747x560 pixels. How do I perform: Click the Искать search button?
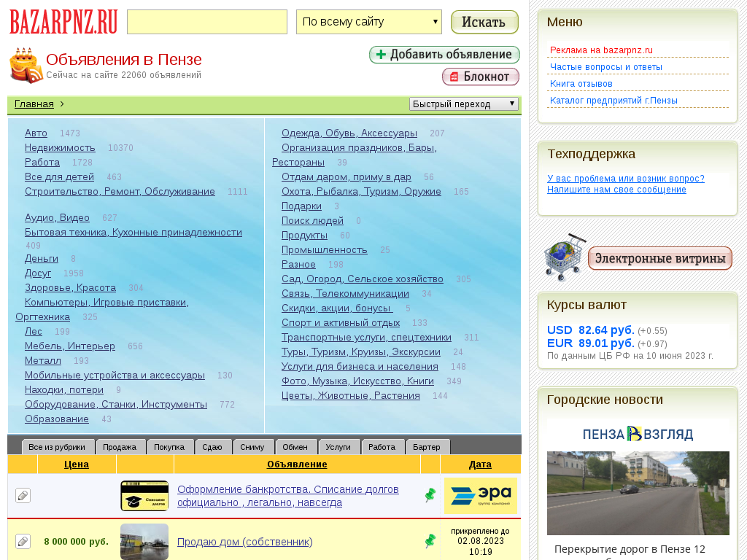point(484,22)
